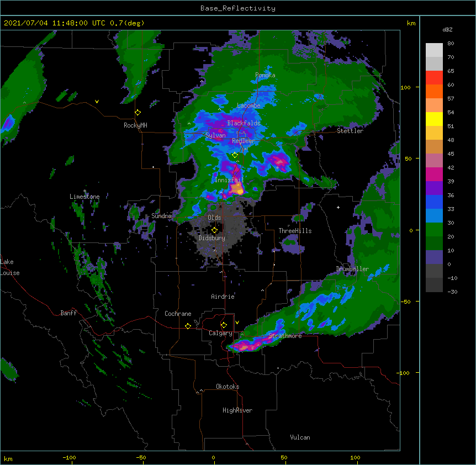476x465 pixels.
Task: Click the yellow diamond marker below RedDeer
Action: coord(235,155)
